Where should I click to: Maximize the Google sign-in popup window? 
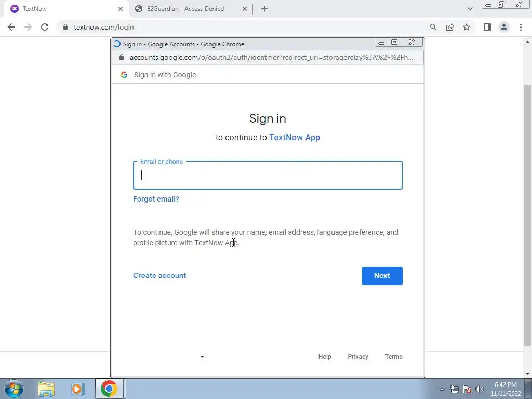pos(394,43)
